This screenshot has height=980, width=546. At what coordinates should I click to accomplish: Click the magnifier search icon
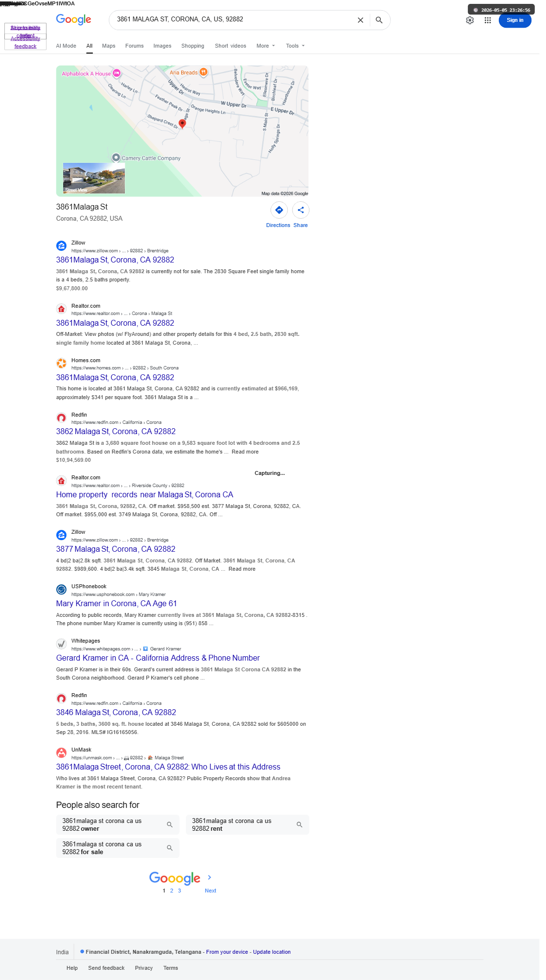[379, 20]
